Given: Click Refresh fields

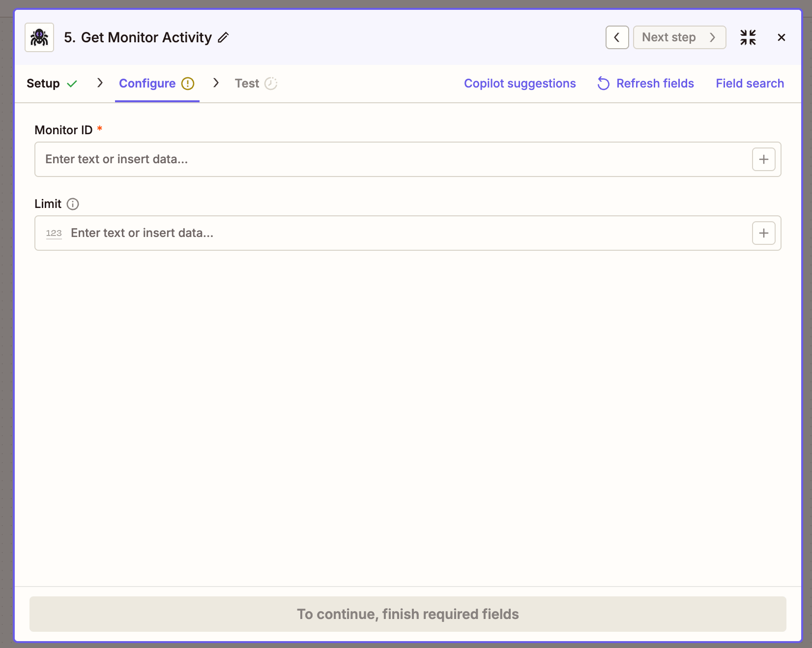Looking at the screenshot, I should pyautogui.click(x=645, y=84).
